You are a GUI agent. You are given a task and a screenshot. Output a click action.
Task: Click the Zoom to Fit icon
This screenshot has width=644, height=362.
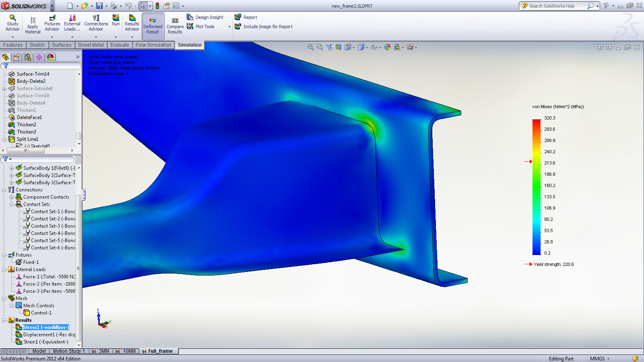(x=311, y=47)
